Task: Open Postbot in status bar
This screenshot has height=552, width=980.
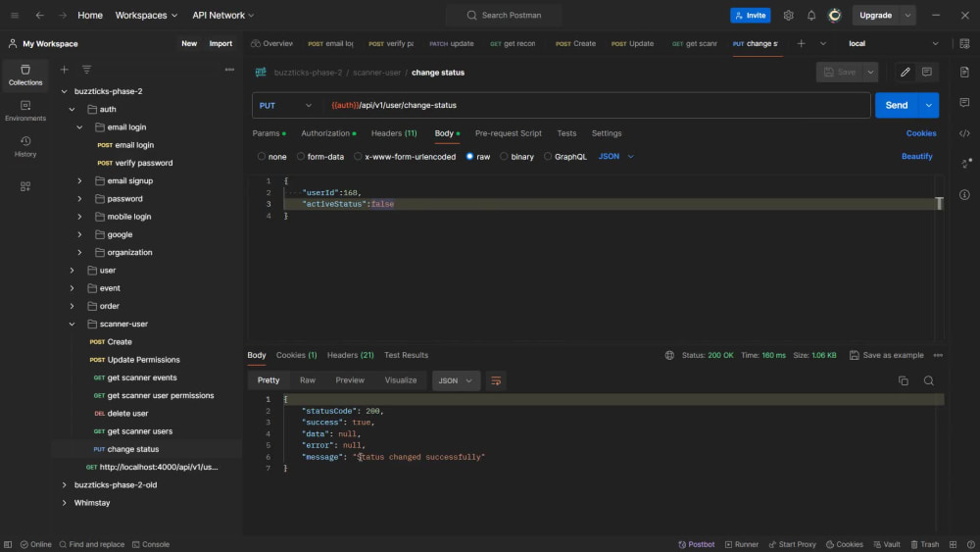Action: 696,544
